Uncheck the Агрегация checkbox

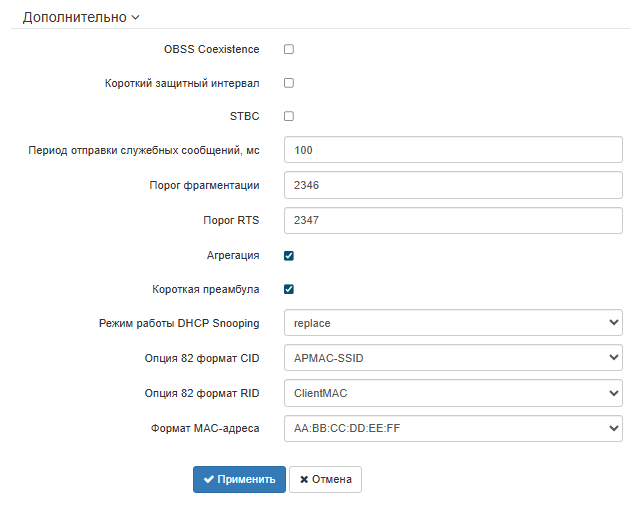[x=289, y=255]
